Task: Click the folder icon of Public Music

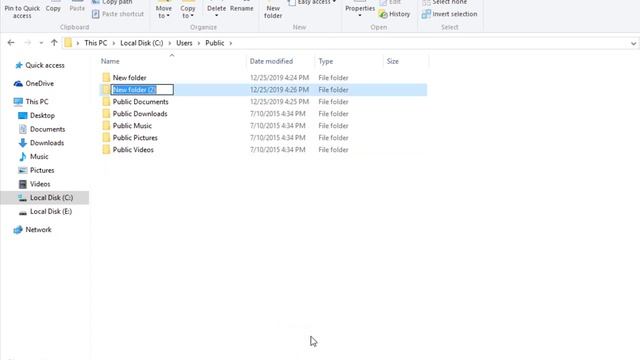Action: (106, 126)
